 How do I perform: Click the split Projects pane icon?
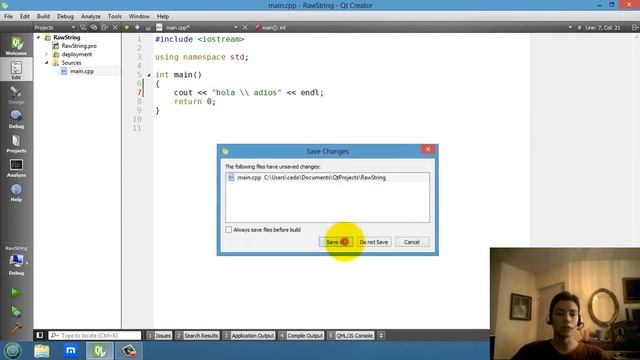coord(104,27)
